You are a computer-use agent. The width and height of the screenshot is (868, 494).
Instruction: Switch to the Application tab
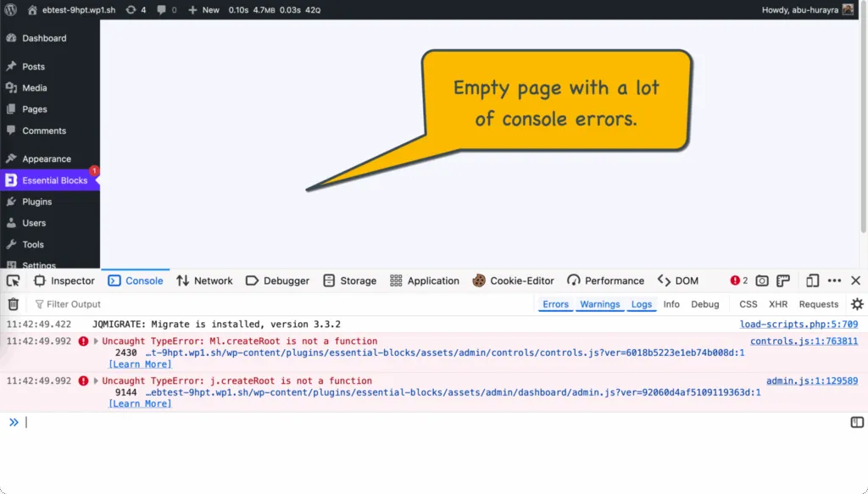click(x=425, y=281)
